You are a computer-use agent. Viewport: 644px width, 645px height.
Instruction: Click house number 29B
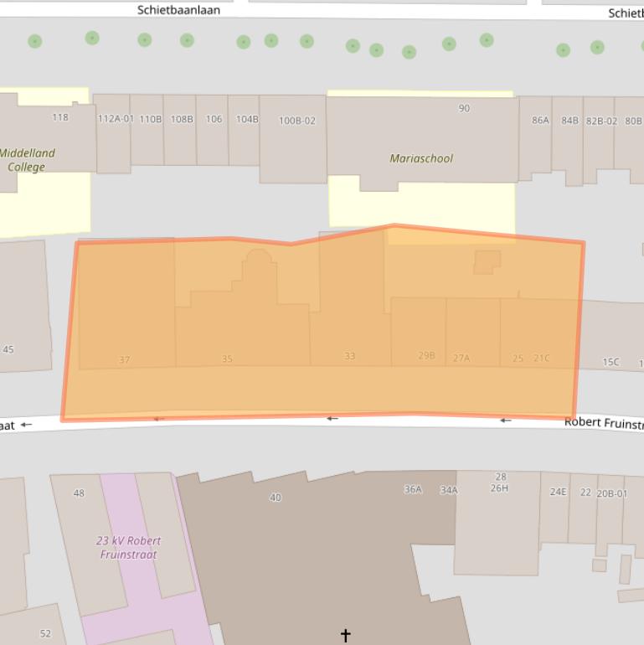(426, 355)
